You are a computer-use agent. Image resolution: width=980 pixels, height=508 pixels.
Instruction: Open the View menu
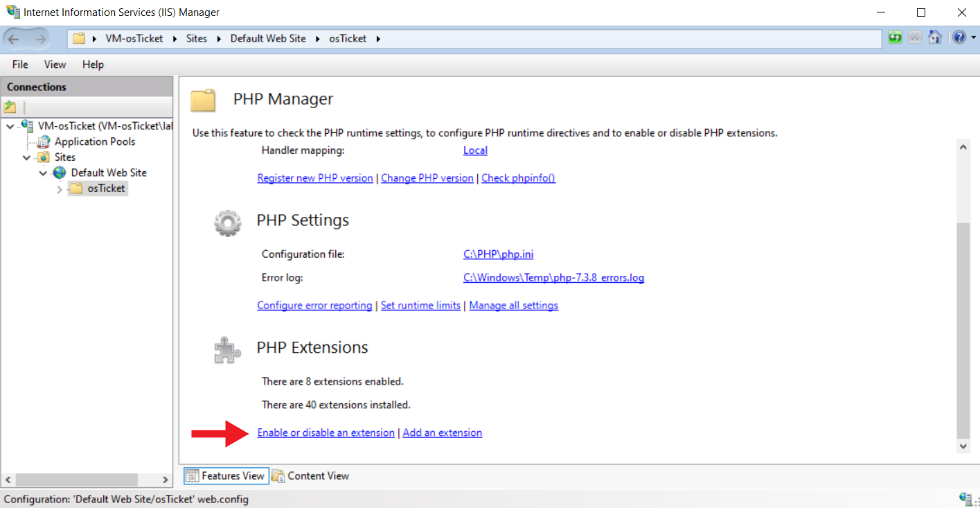coord(55,64)
